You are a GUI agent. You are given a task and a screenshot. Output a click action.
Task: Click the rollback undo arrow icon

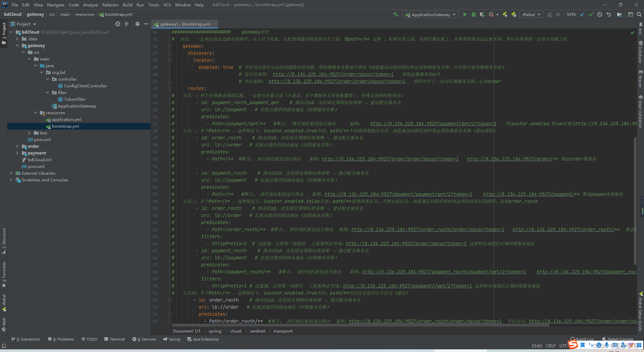click(608, 14)
